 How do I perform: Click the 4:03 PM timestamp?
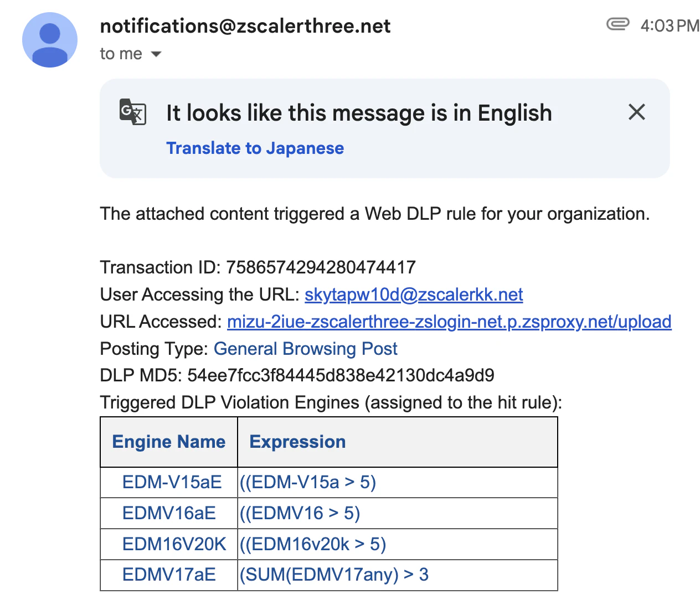[670, 25]
